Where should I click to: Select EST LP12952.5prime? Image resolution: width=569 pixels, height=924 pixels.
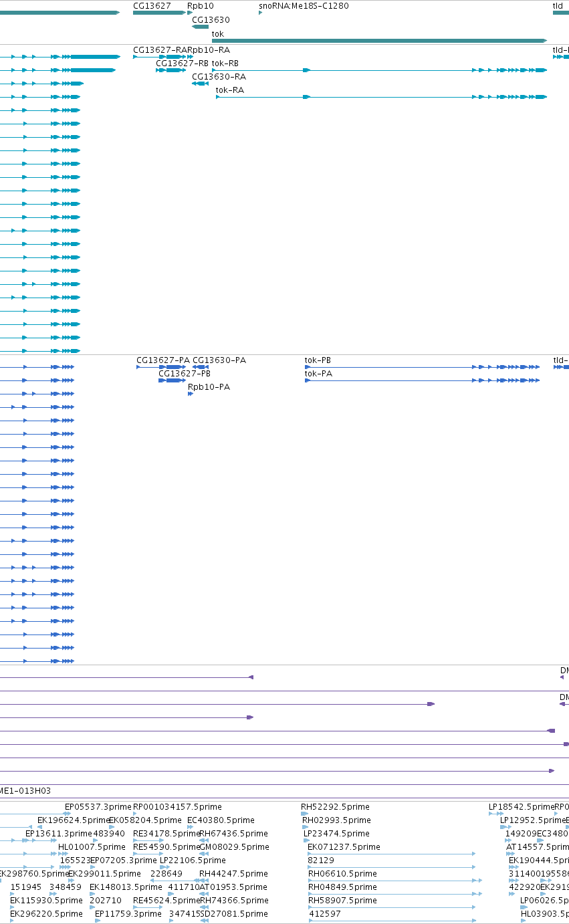pyautogui.click(x=533, y=820)
